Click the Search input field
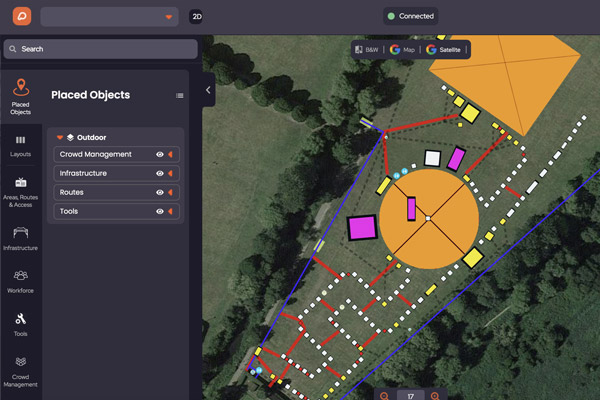Screen dimensions: 600x400 [x=101, y=49]
